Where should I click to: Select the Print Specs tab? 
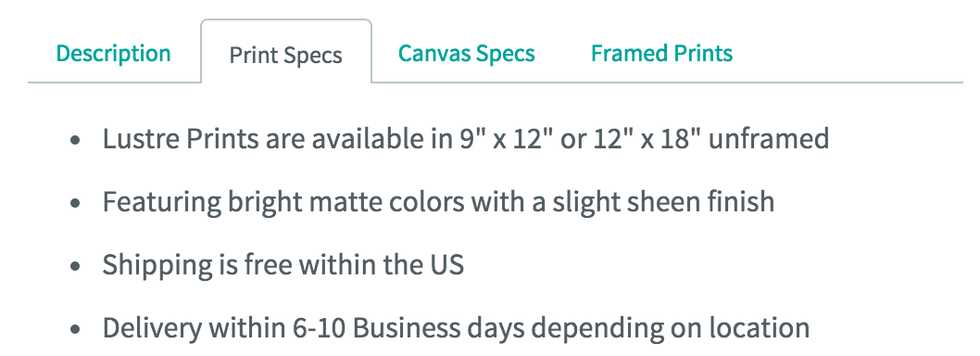[x=286, y=55]
